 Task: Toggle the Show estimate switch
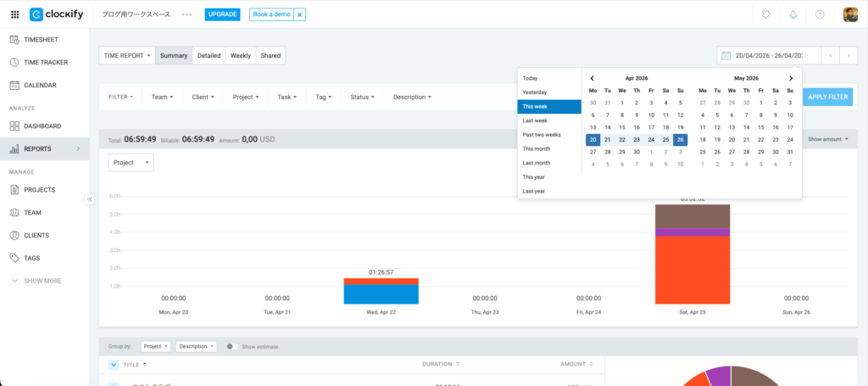(231, 346)
